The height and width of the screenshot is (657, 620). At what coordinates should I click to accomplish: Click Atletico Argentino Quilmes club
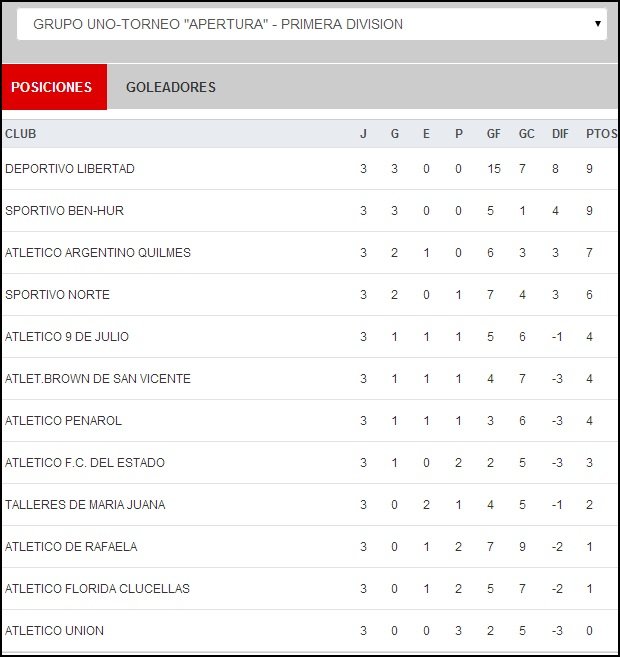point(98,253)
